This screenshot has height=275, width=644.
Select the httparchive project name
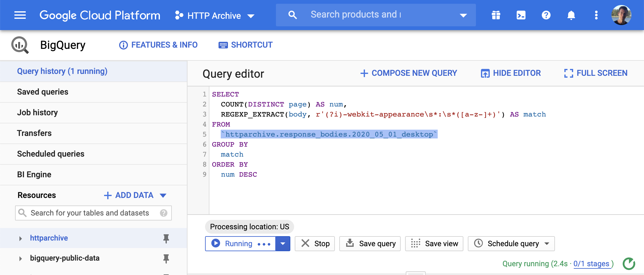(x=49, y=238)
